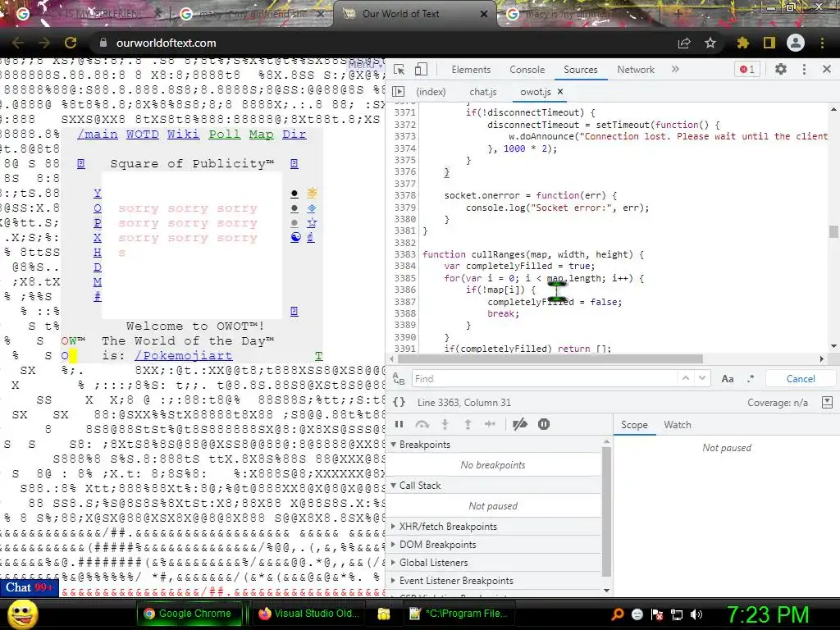Screen dimensions: 840x630
Task: Click the step debugger icon
Action: click(490, 424)
